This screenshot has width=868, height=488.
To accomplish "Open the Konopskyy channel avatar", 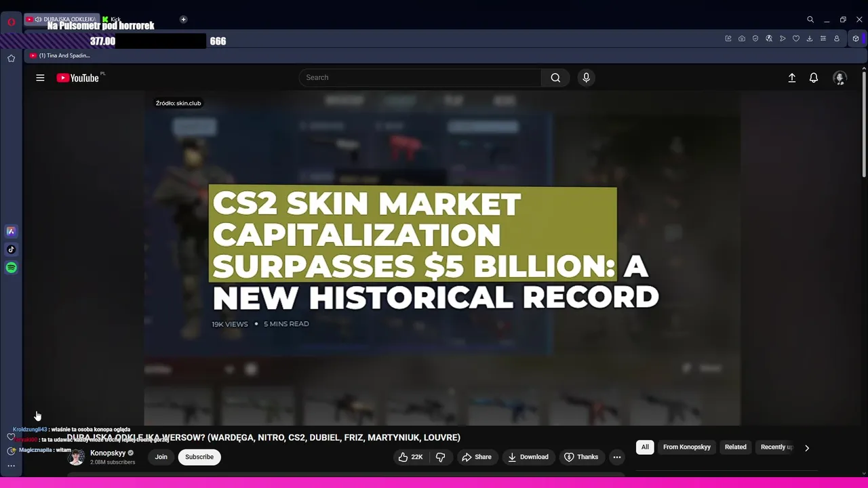I will coord(77,457).
